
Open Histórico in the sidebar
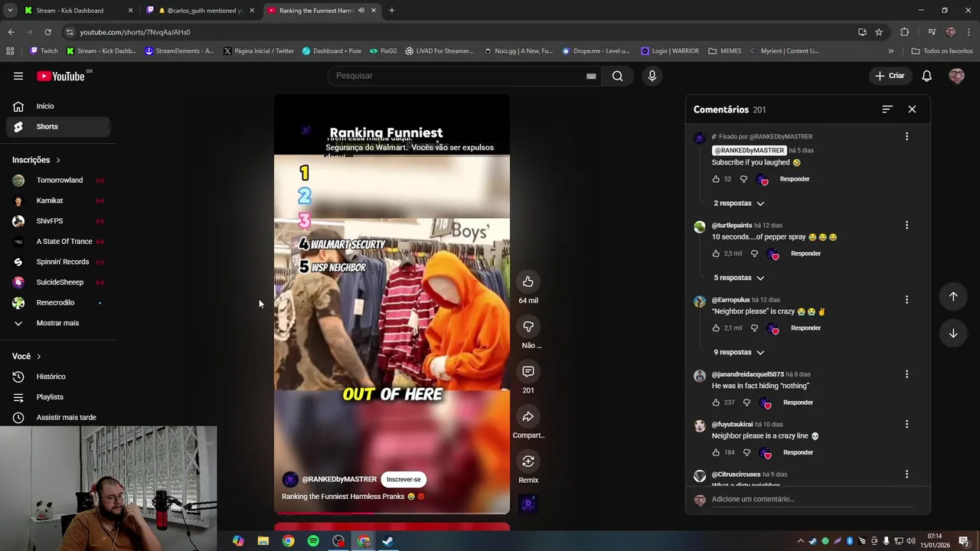click(x=58, y=377)
